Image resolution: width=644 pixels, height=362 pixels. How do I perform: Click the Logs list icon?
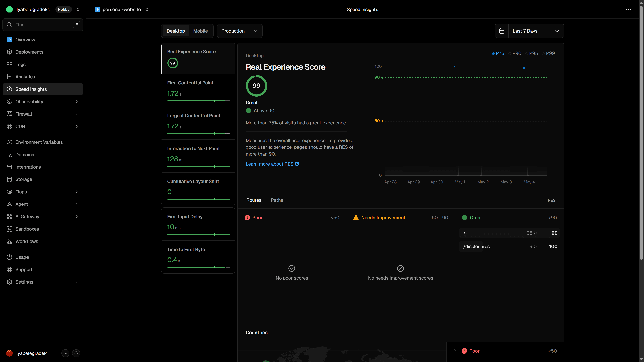[x=9, y=64]
